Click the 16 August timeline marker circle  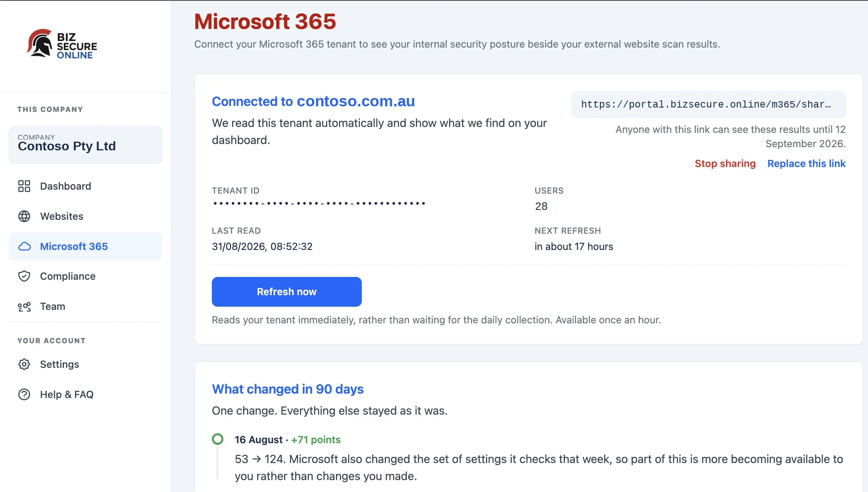(217, 439)
